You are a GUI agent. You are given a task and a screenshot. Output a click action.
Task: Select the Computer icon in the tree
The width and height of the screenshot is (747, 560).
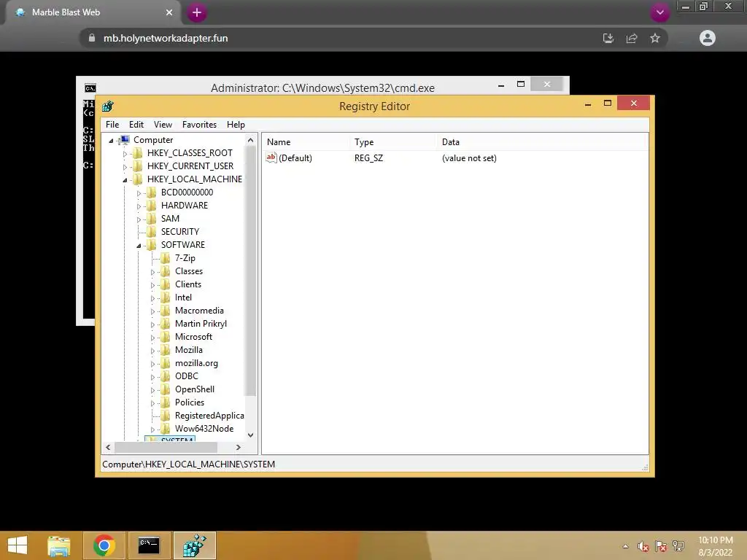[125, 140]
